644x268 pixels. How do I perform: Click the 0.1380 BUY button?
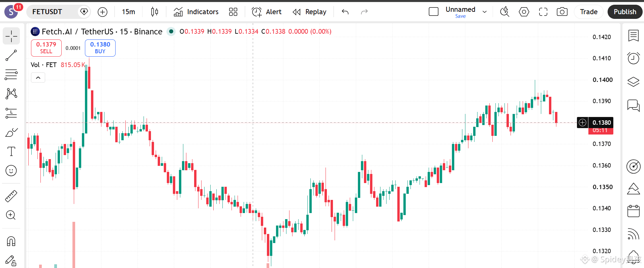coord(100,48)
